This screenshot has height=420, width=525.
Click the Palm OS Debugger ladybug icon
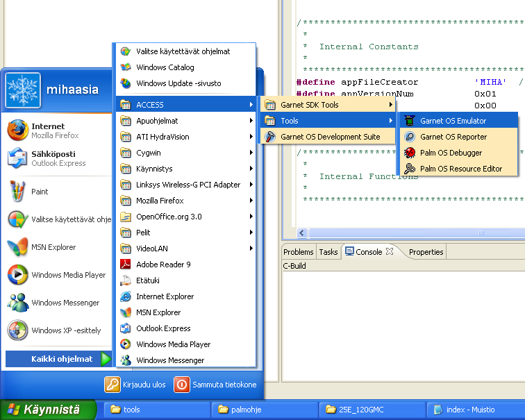point(409,153)
